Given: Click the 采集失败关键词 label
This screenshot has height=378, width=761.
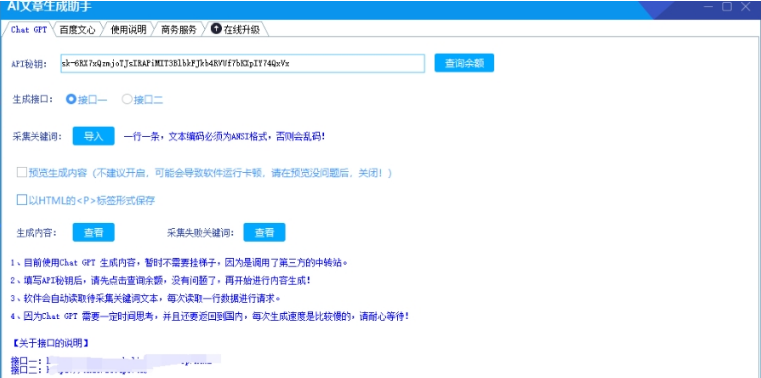Looking at the screenshot, I should (x=201, y=233).
